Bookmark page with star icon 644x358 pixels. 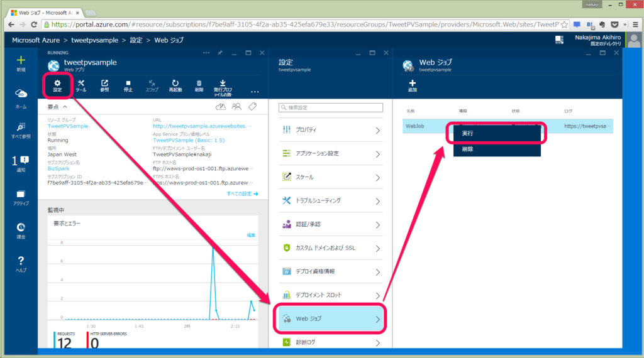click(564, 24)
